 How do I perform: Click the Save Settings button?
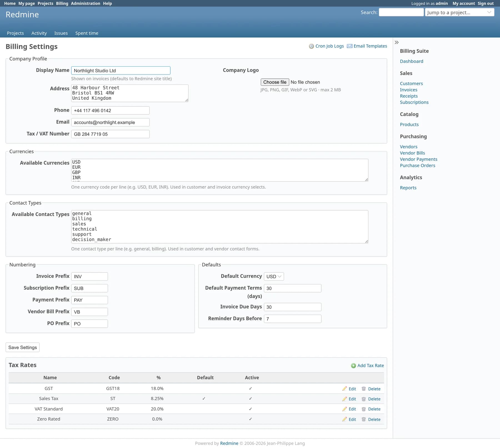click(x=22, y=347)
